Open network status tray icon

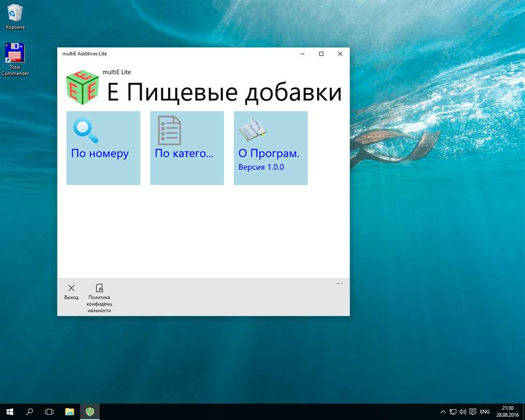pyautogui.click(x=453, y=412)
